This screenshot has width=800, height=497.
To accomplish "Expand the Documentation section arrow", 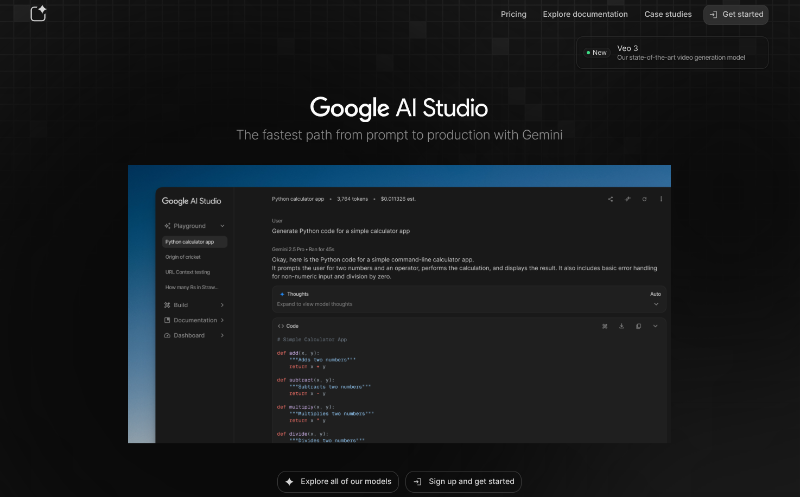I will click(x=222, y=320).
